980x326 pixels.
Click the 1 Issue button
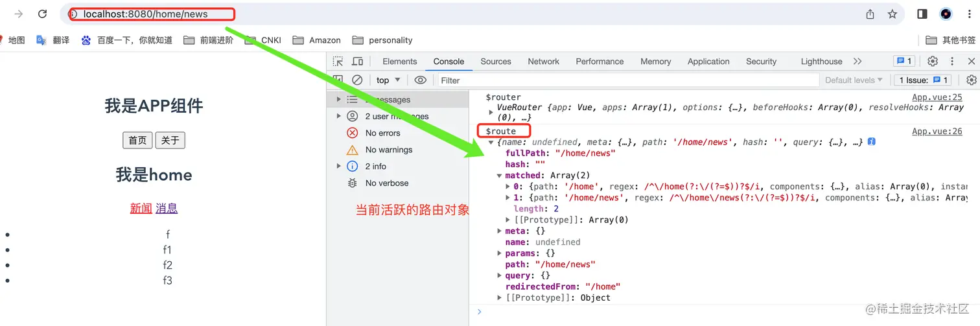[x=923, y=80]
